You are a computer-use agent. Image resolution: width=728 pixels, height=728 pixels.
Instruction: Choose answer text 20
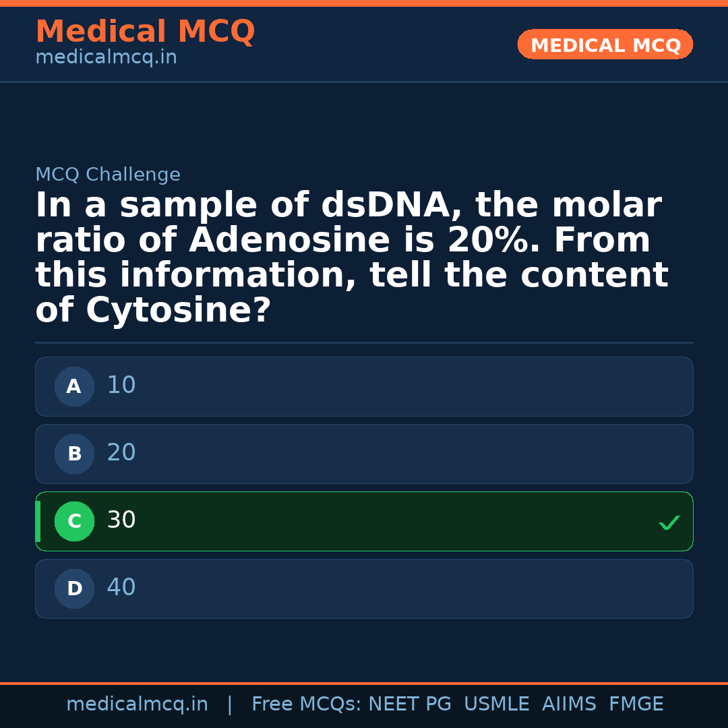click(x=121, y=453)
